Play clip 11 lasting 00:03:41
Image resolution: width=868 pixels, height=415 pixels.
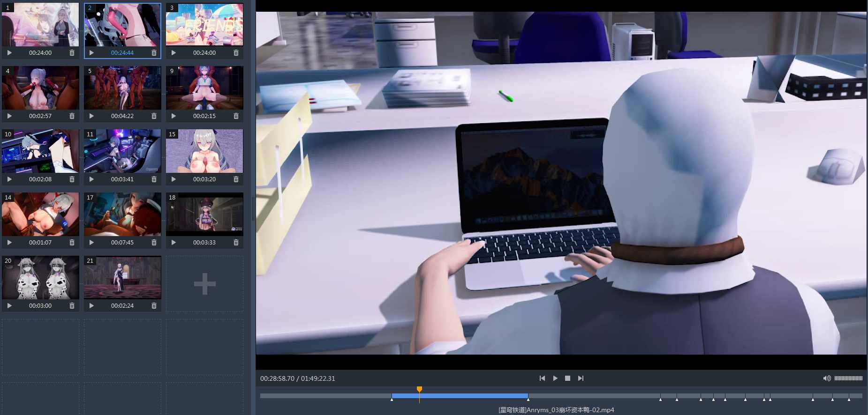click(91, 179)
